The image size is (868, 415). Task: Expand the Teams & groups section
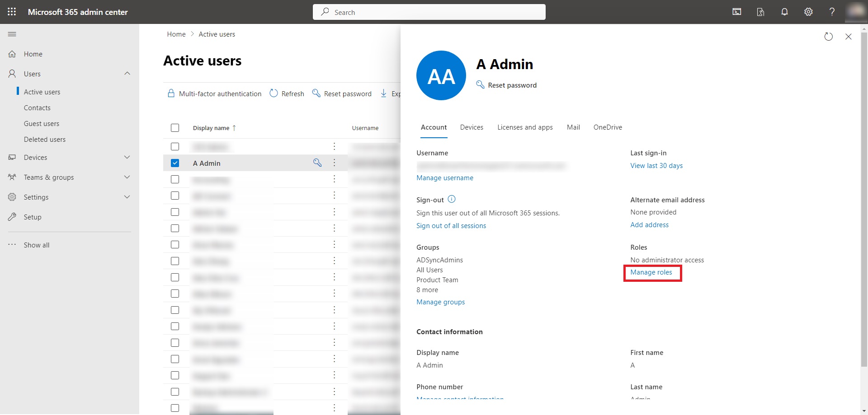127,177
